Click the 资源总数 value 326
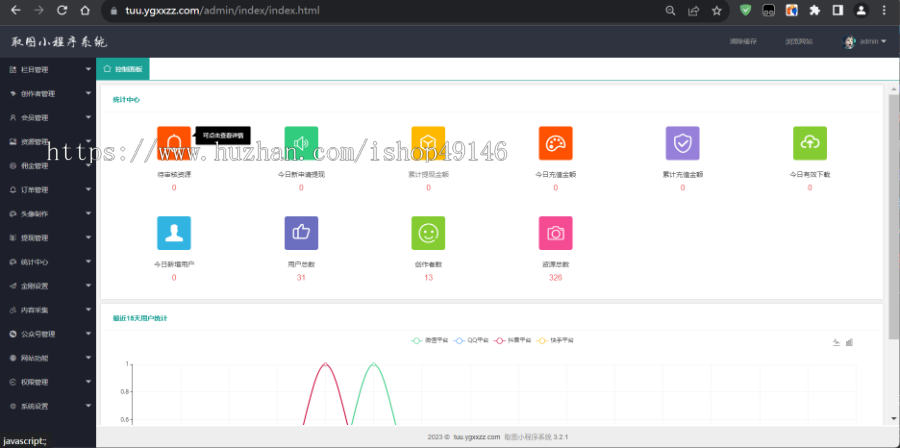Viewport: 900px width, 448px height. coord(556,278)
